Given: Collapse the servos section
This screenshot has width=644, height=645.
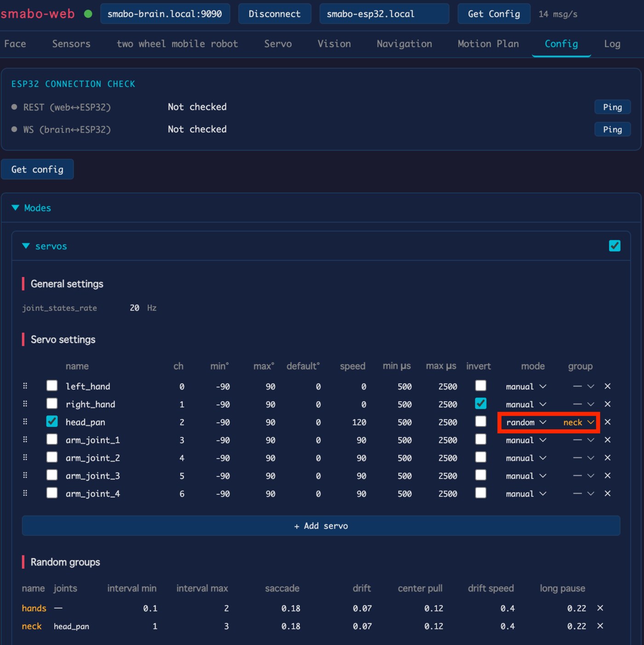Looking at the screenshot, I should pyautogui.click(x=45, y=246).
